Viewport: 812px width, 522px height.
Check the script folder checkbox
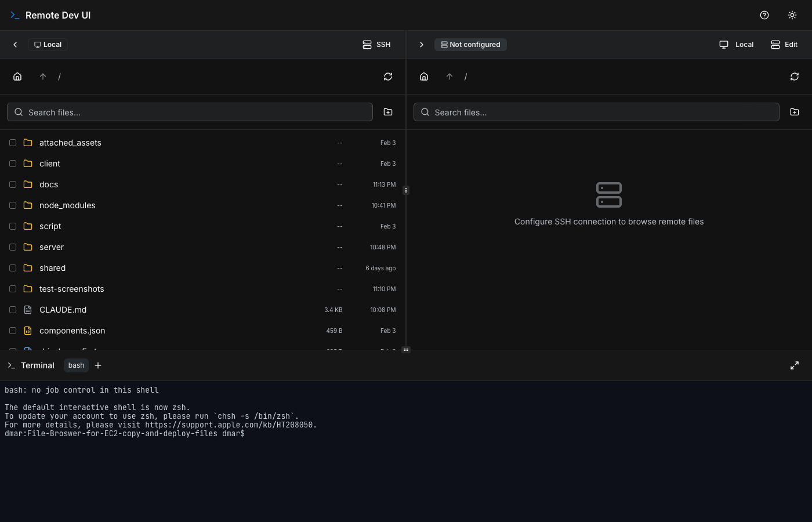[13, 226]
